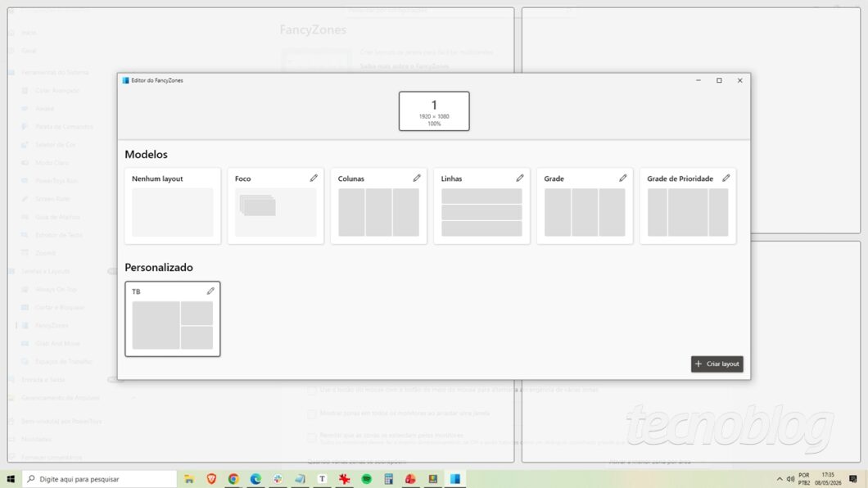Click the Personalizado section heading

(x=159, y=267)
